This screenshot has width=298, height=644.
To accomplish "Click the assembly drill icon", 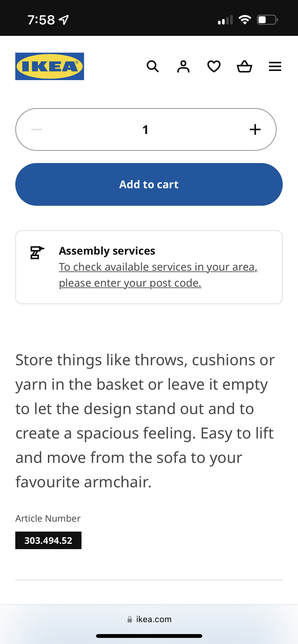I will coord(37,252).
